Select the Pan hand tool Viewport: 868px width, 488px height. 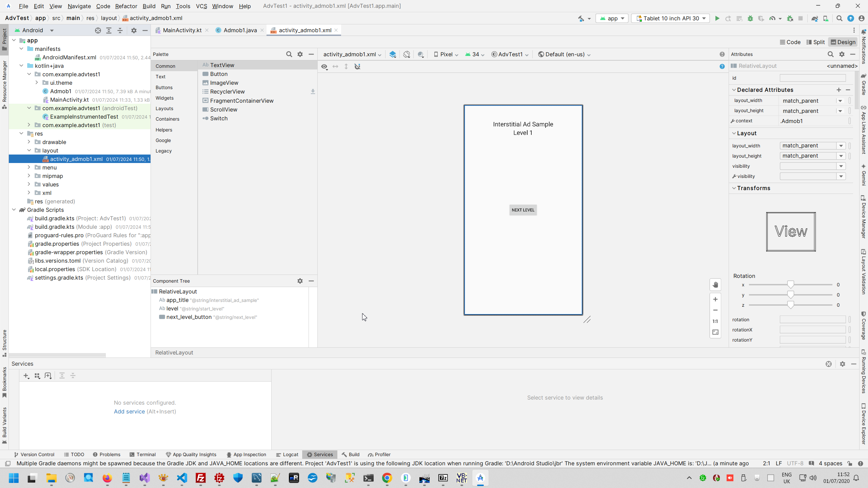(x=715, y=285)
